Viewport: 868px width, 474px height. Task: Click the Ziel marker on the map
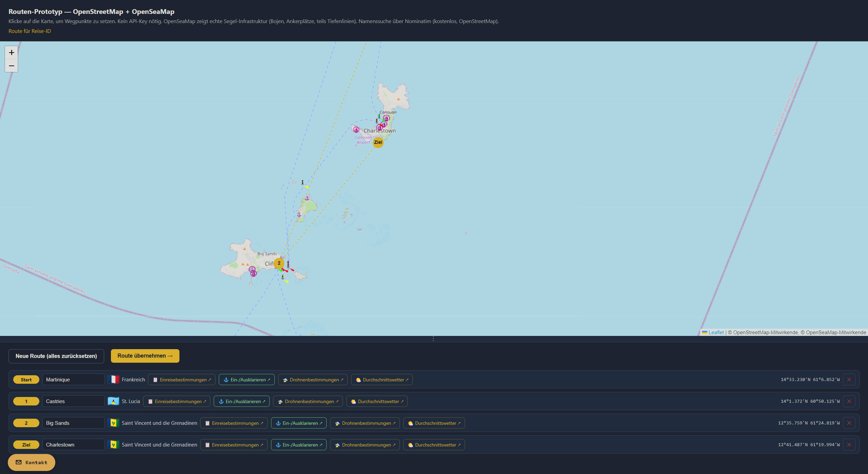tap(378, 142)
